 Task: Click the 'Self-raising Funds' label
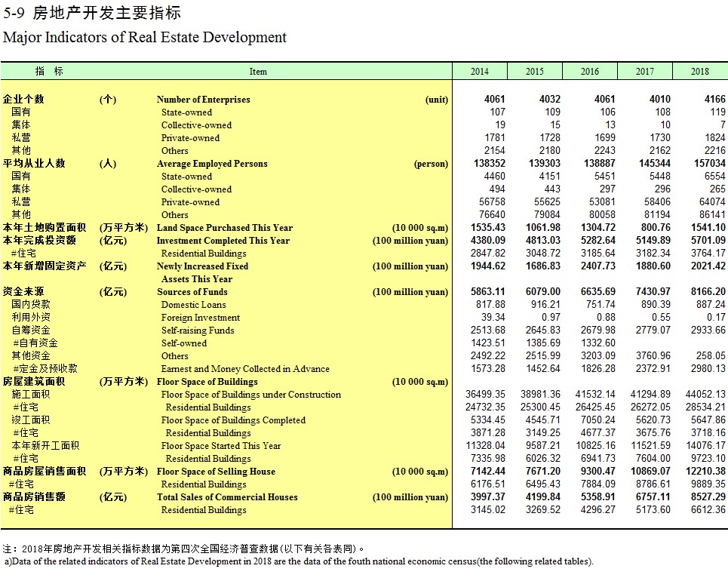(198, 330)
